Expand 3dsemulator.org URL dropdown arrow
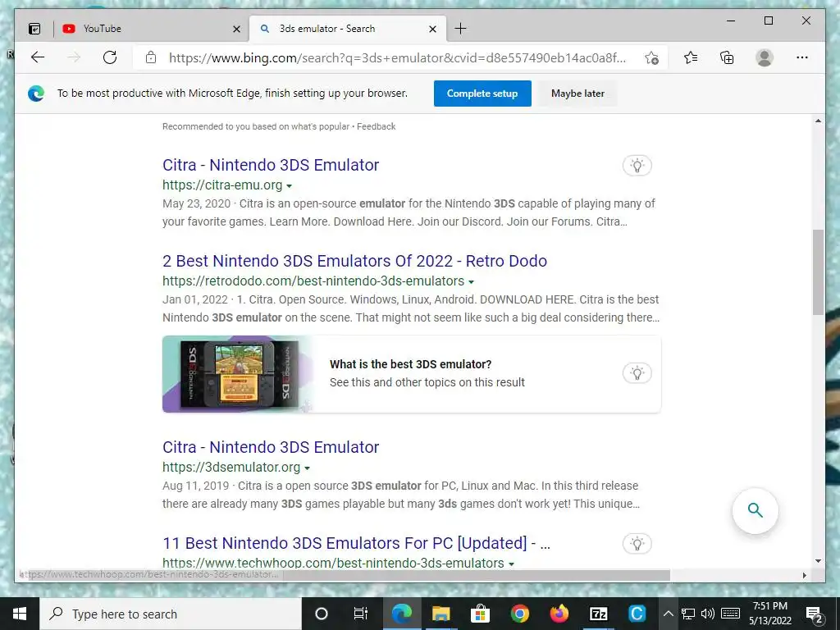The width and height of the screenshot is (840, 630). (x=307, y=468)
